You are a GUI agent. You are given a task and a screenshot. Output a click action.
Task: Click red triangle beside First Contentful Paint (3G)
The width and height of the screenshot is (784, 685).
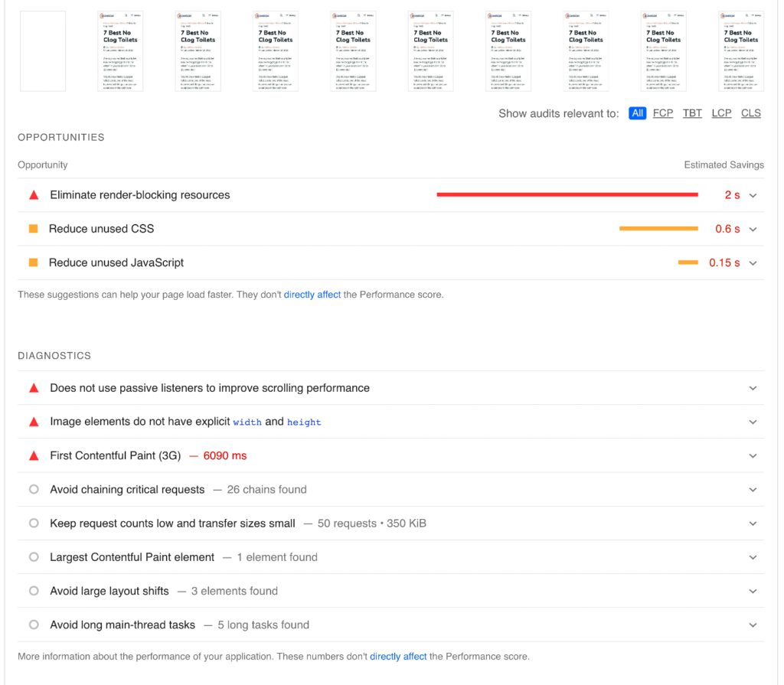click(x=34, y=455)
